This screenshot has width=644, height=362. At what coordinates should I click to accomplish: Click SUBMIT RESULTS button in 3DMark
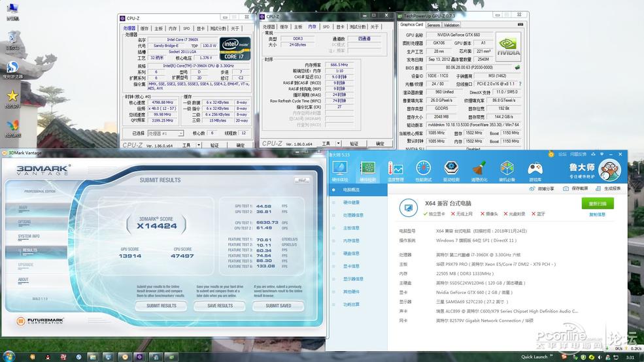161,306
